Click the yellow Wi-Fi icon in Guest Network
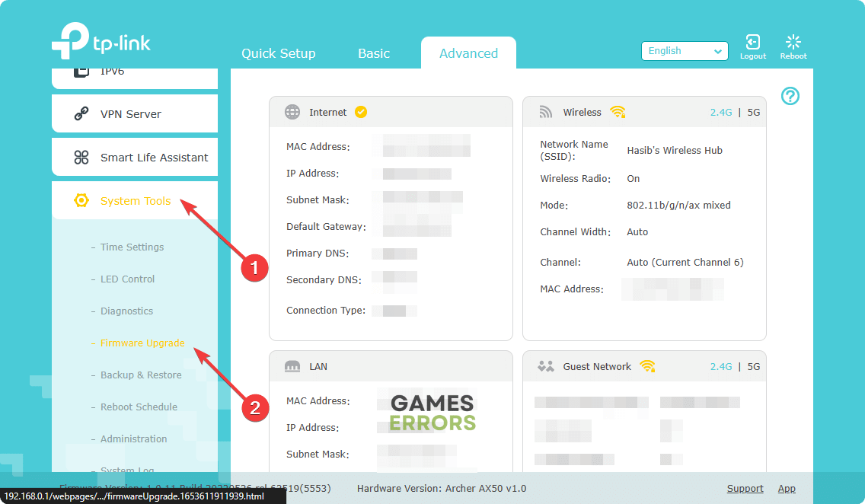865x504 pixels. tap(648, 366)
